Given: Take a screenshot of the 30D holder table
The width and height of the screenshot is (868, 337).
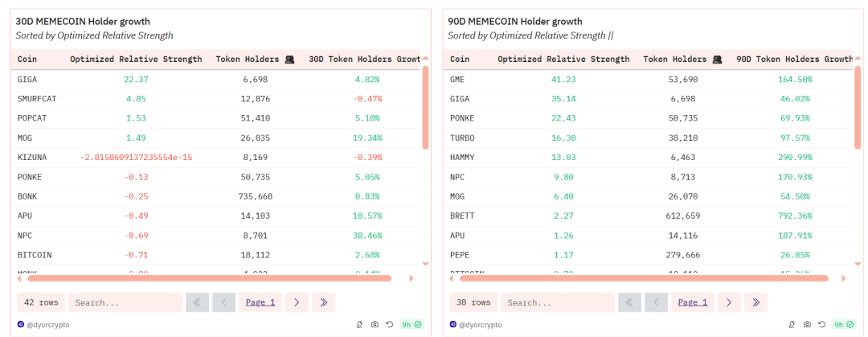Looking at the screenshot, I should [375, 325].
